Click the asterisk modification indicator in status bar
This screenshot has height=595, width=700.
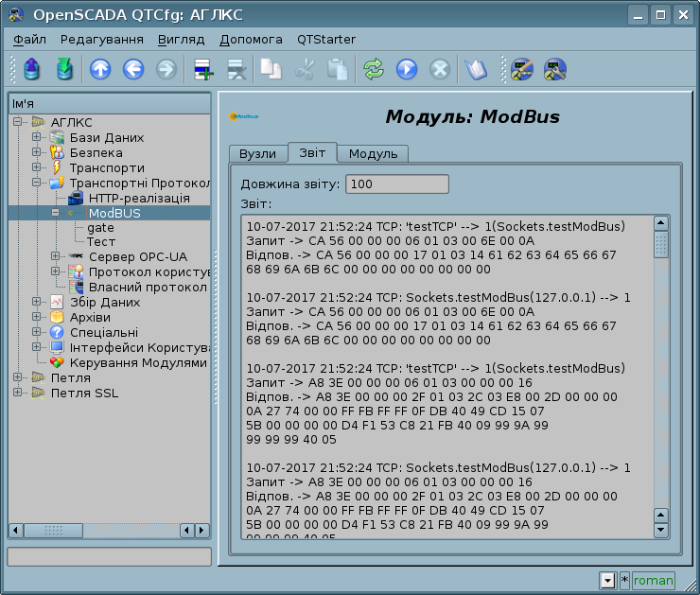click(x=624, y=580)
